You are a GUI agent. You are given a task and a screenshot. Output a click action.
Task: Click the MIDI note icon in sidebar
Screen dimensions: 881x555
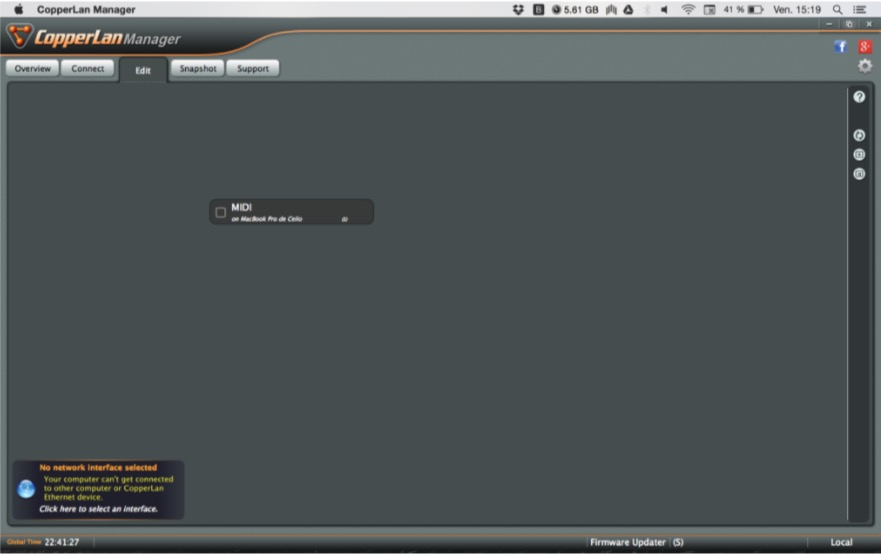coord(859,135)
